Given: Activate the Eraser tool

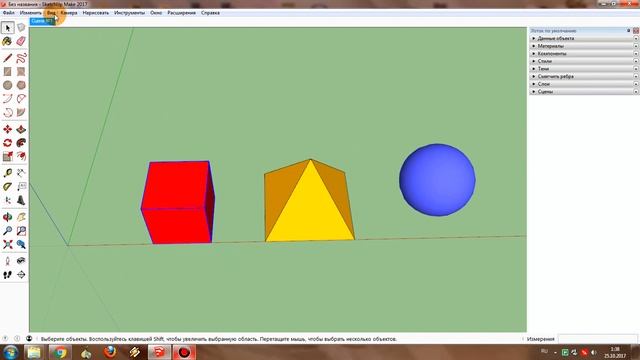Looking at the screenshot, I should coord(21,41).
